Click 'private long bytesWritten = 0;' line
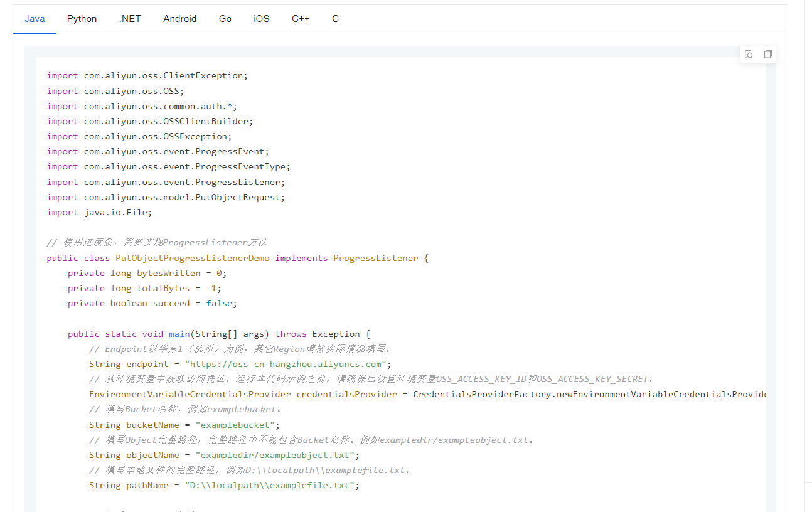 (147, 273)
